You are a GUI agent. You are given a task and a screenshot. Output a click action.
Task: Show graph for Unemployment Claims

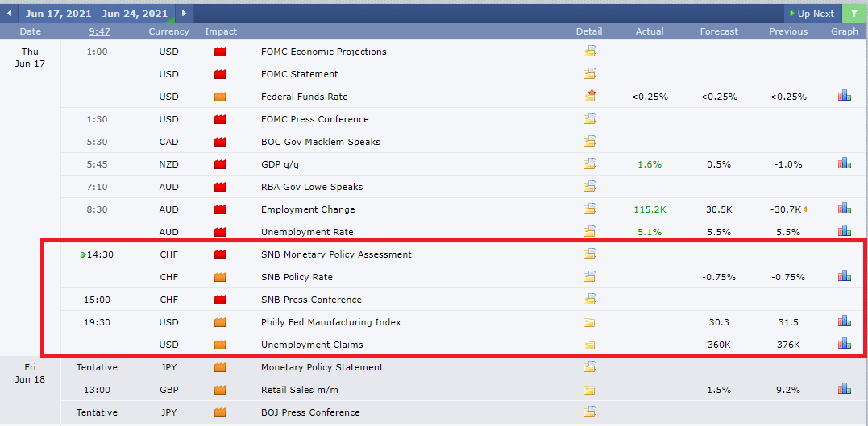tap(844, 344)
